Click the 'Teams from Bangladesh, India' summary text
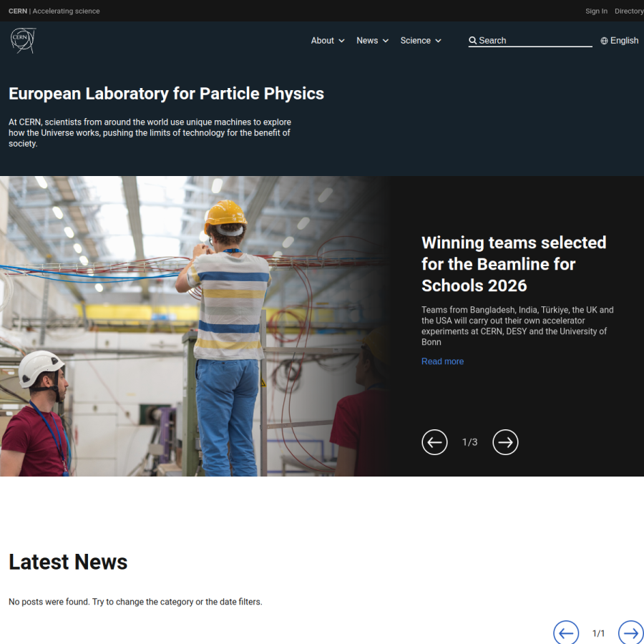This screenshot has height=644, width=644. [517, 326]
